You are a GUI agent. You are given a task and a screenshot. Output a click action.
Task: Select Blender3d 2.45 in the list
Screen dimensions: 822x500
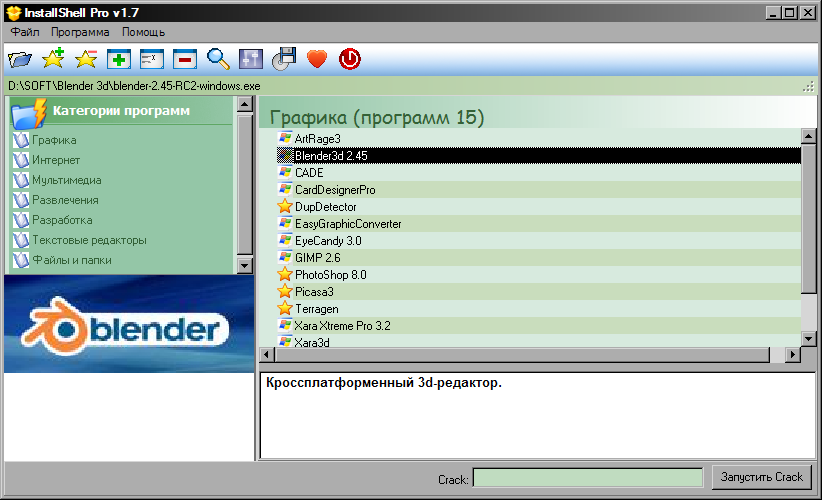pos(538,156)
